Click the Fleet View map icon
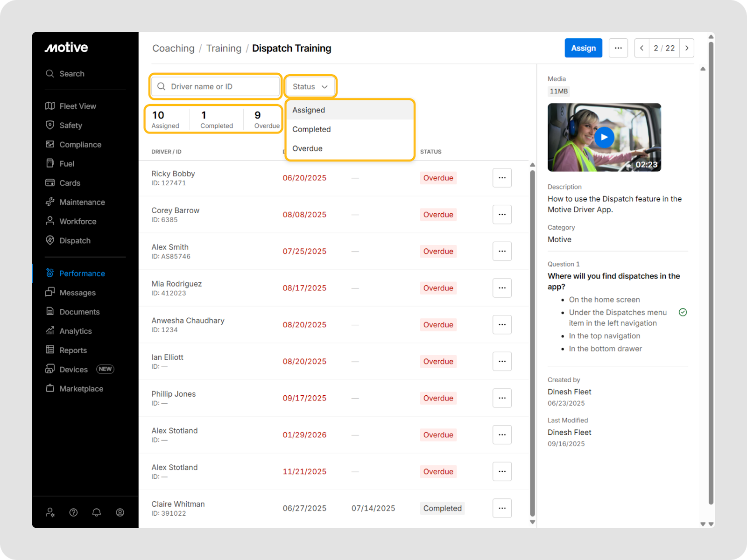The image size is (747, 560). [x=50, y=106]
